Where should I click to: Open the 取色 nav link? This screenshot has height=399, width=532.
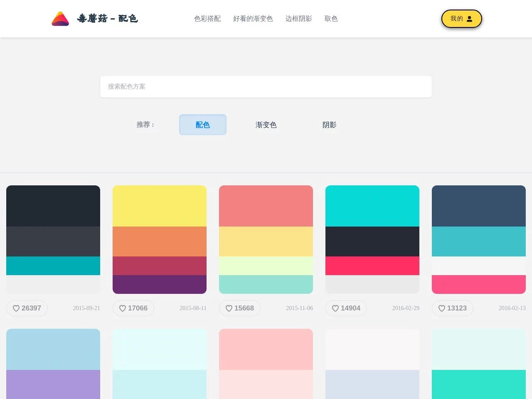click(331, 19)
